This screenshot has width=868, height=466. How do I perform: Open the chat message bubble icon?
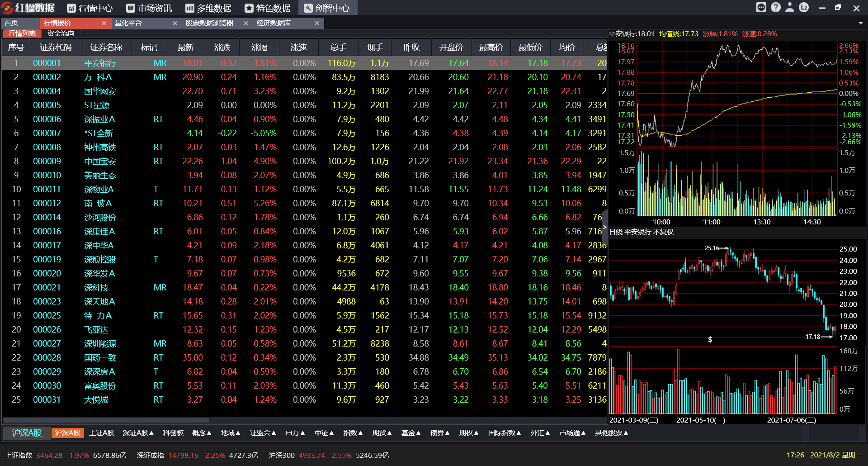point(761,8)
